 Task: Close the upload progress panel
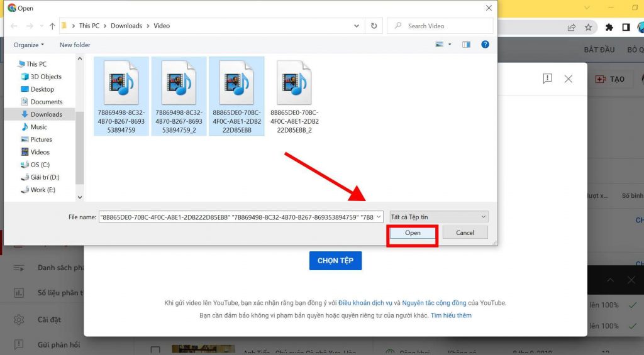[631, 280]
